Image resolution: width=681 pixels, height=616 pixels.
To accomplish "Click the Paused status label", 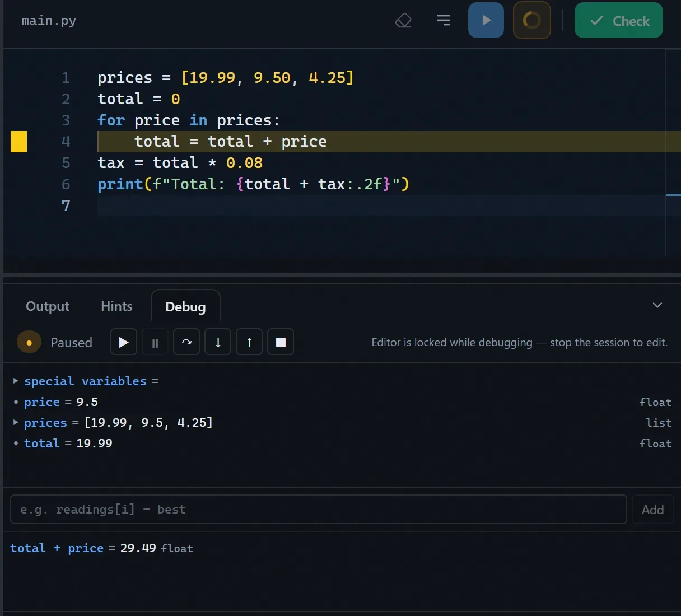I will coord(71,342).
